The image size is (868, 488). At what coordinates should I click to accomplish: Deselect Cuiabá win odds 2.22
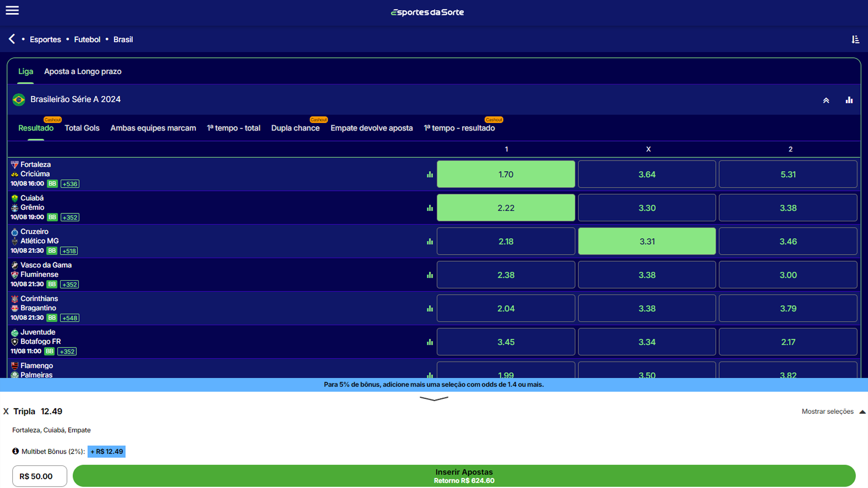(506, 207)
